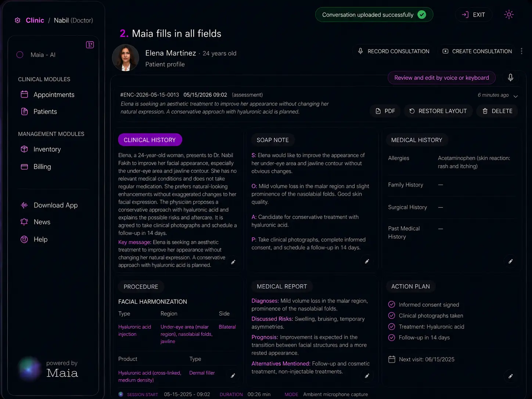Click the Clinic breadcrumb link
Viewport: 532px width, 399px height.
pos(35,20)
